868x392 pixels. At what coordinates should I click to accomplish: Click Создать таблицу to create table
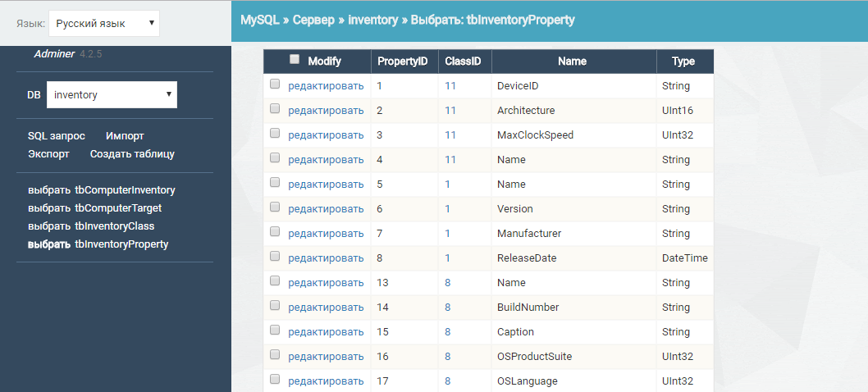(132, 153)
